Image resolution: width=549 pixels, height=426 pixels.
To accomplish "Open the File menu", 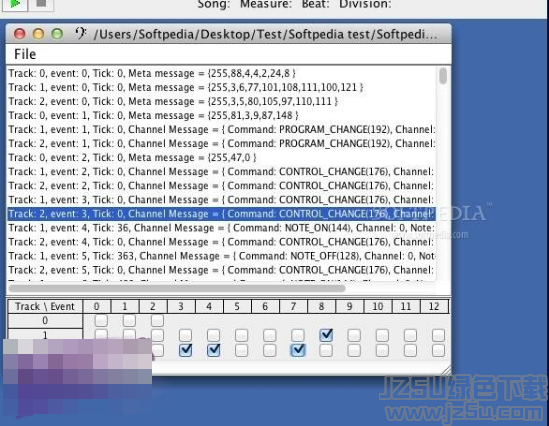I will pyautogui.click(x=25, y=54).
